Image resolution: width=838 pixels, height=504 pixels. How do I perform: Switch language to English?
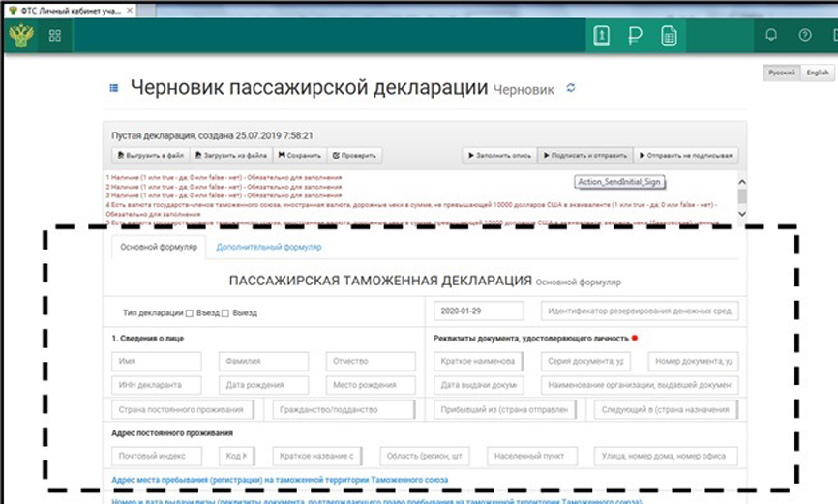click(x=818, y=73)
